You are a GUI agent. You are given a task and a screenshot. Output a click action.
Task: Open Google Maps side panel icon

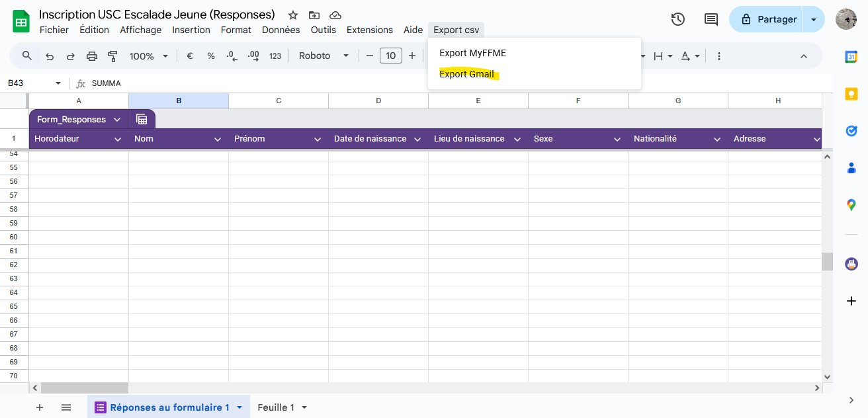click(x=851, y=205)
